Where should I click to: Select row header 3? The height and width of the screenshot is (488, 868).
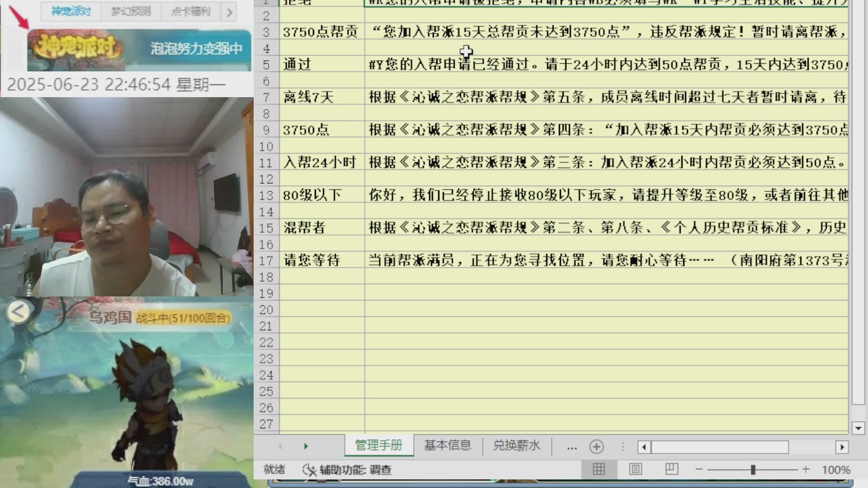click(x=266, y=32)
